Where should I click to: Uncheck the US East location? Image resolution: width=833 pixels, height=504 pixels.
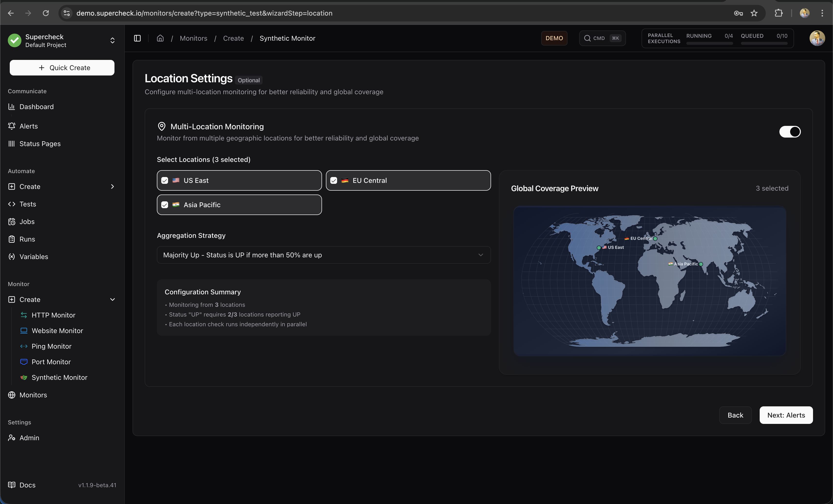(x=165, y=180)
